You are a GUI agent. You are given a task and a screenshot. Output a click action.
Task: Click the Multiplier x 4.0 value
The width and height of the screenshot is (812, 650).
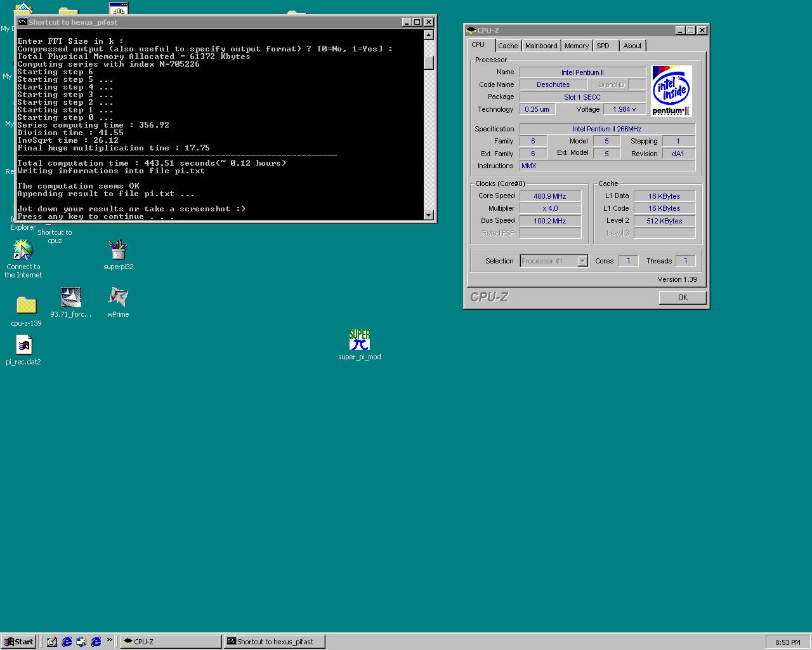point(550,208)
